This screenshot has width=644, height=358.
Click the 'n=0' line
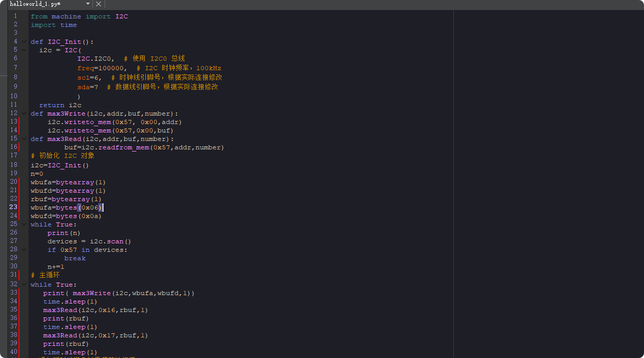pos(37,174)
